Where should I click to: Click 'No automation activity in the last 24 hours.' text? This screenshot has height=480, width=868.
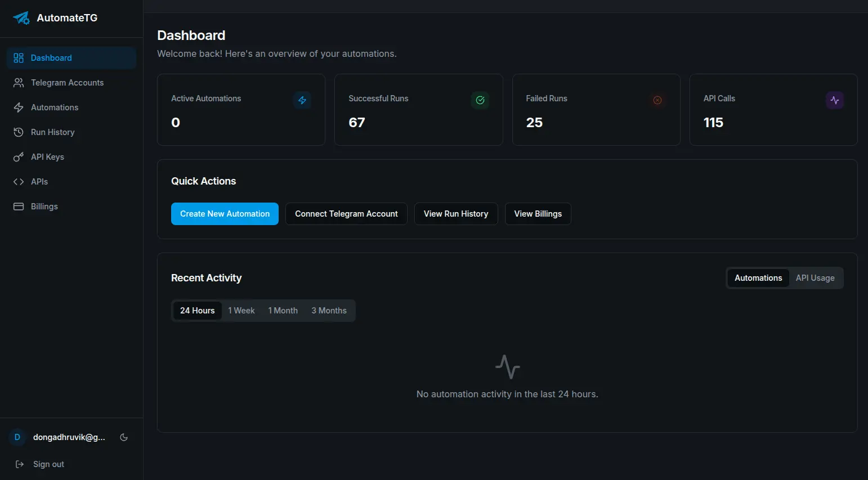507,394
